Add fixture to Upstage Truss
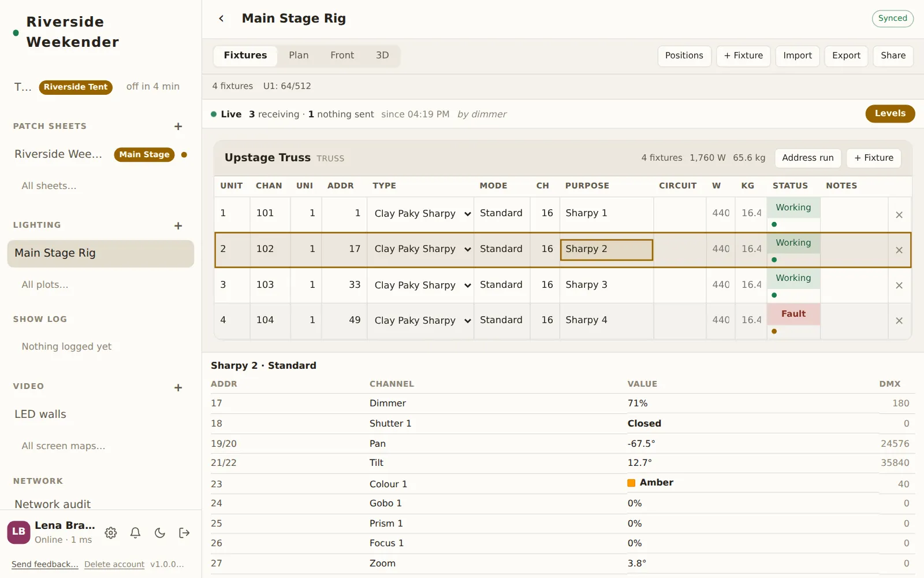This screenshot has width=924, height=578. pos(874,158)
